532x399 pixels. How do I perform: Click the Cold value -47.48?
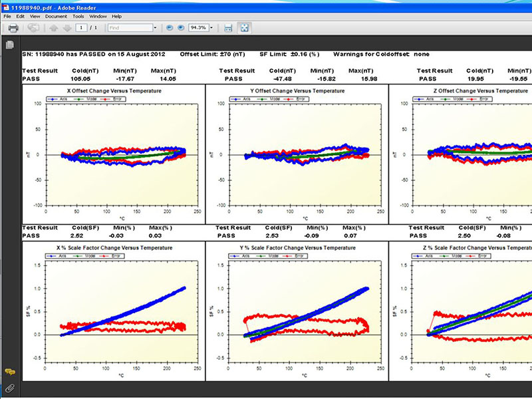click(x=282, y=79)
